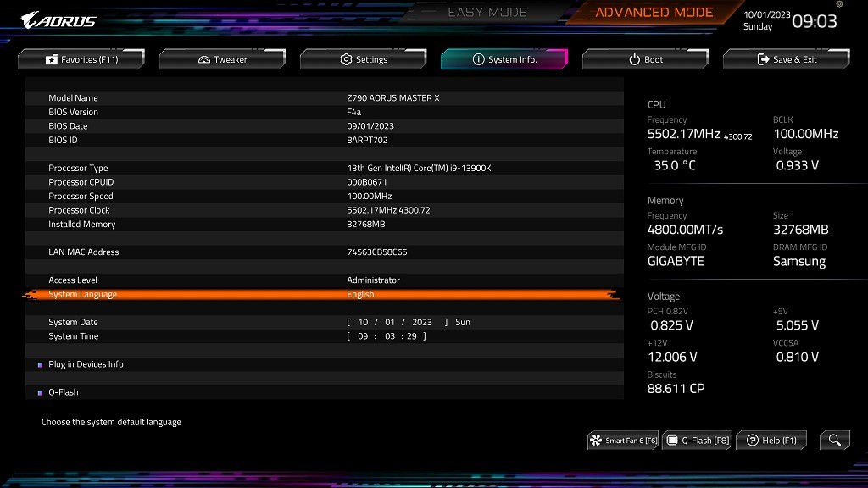The image size is (868, 488).
Task: Go to the Boot tab
Action: [645, 59]
